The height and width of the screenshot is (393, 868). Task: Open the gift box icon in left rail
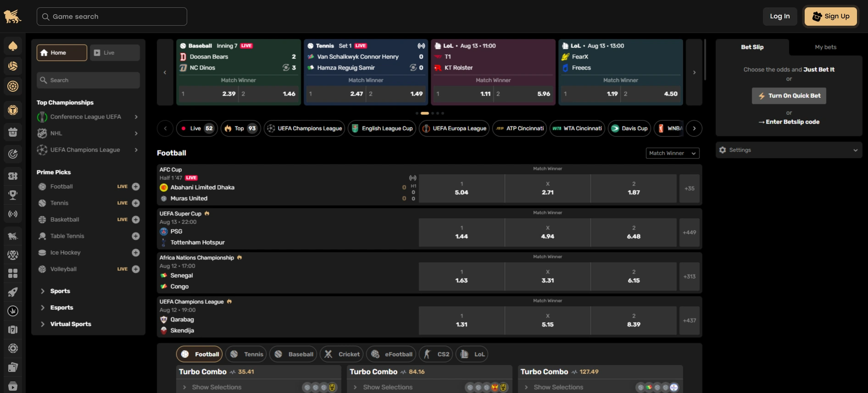(x=13, y=132)
